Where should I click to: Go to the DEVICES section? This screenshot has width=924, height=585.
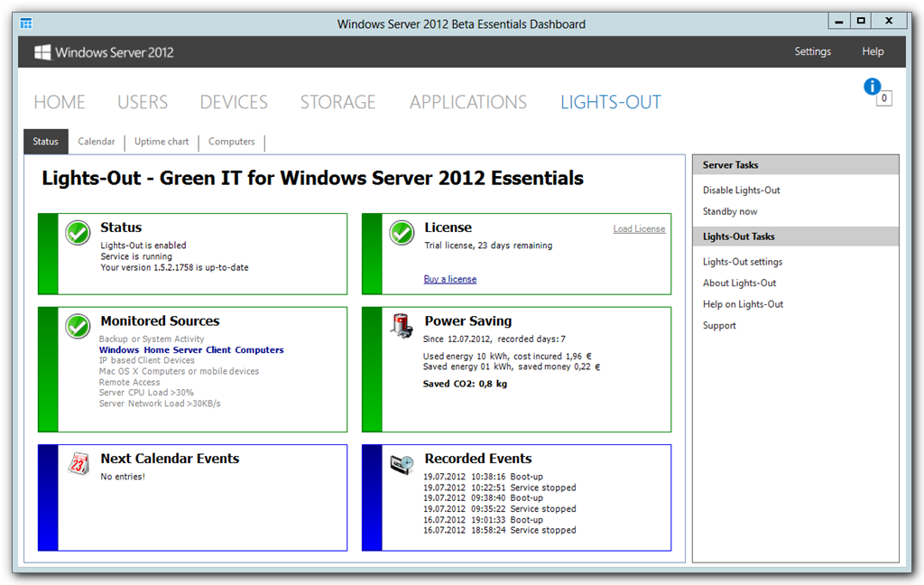coord(234,102)
